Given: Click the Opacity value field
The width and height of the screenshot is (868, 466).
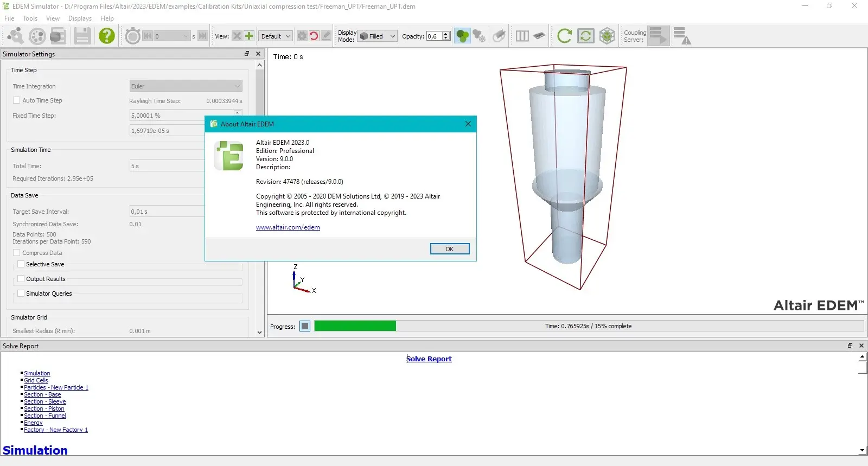Looking at the screenshot, I should coord(434,36).
